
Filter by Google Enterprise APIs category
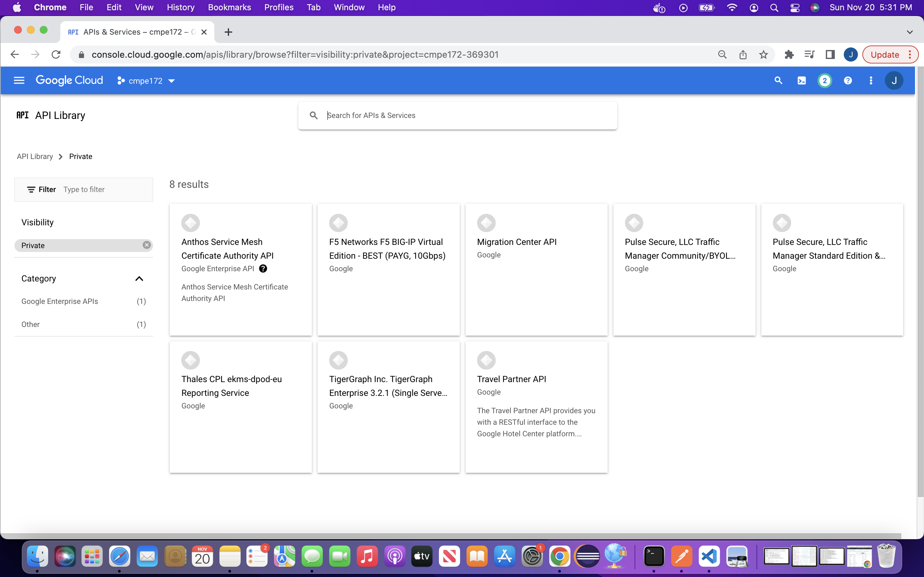pos(60,301)
